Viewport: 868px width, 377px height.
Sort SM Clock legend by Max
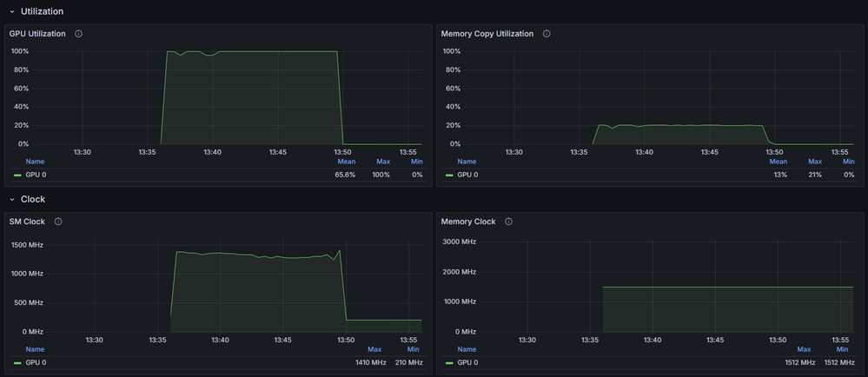click(374, 349)
